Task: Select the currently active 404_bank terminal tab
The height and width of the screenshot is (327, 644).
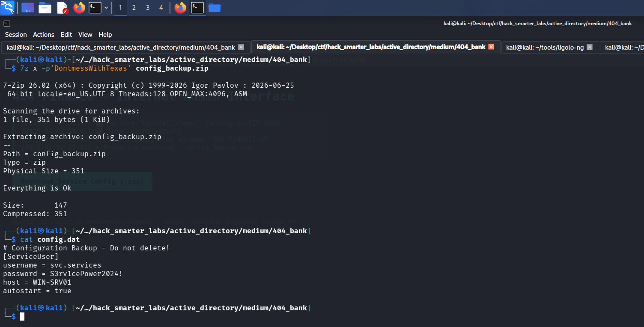Action: 371,47
